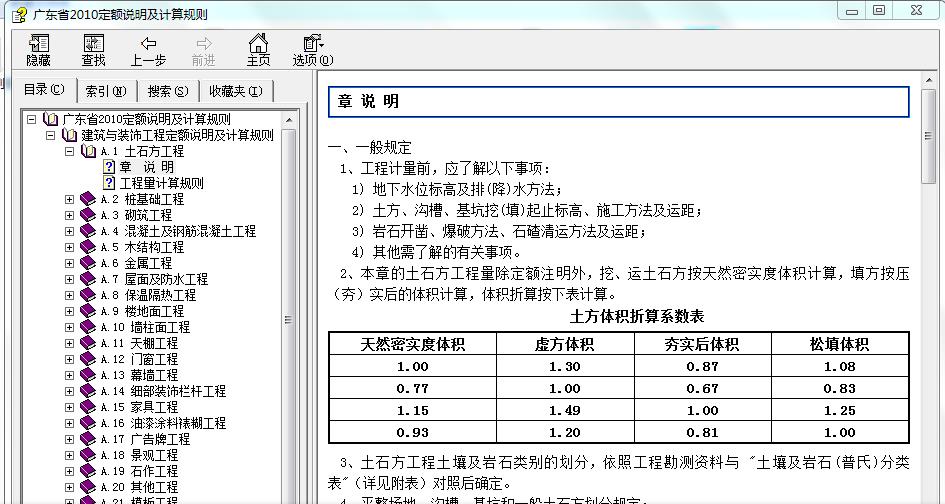Click the 章 说 明 heading box

[618, 101]
